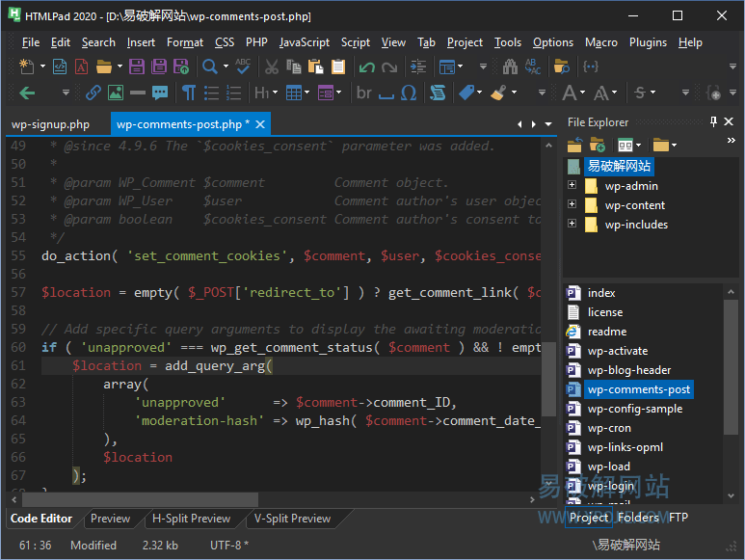This screenshot has width=745, height=560.
Task: Pin the File Explorer panel
Action: [x=714, y=122]
